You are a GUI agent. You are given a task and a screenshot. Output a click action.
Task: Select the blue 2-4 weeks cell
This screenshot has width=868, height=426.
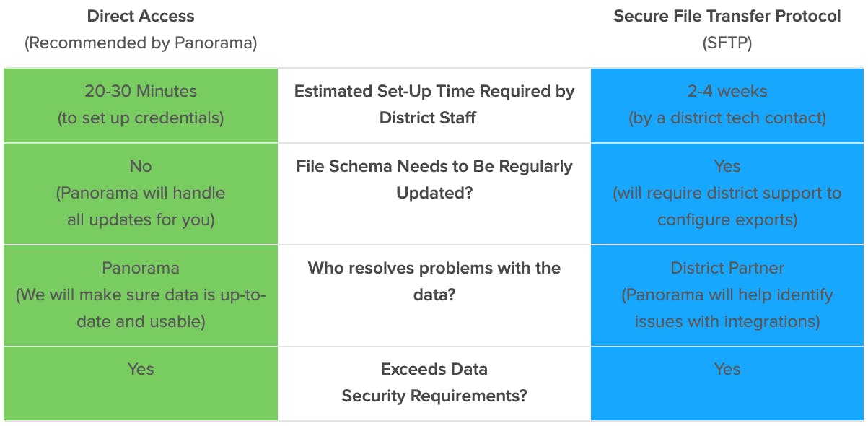(x=727, y=105)
